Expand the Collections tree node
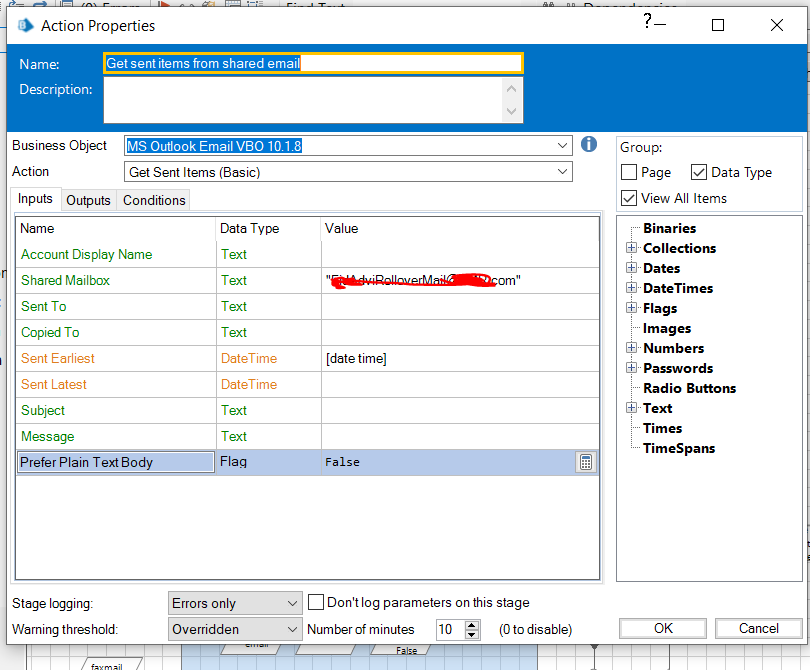Screen dimensions: 810x670 pos(631,248)
